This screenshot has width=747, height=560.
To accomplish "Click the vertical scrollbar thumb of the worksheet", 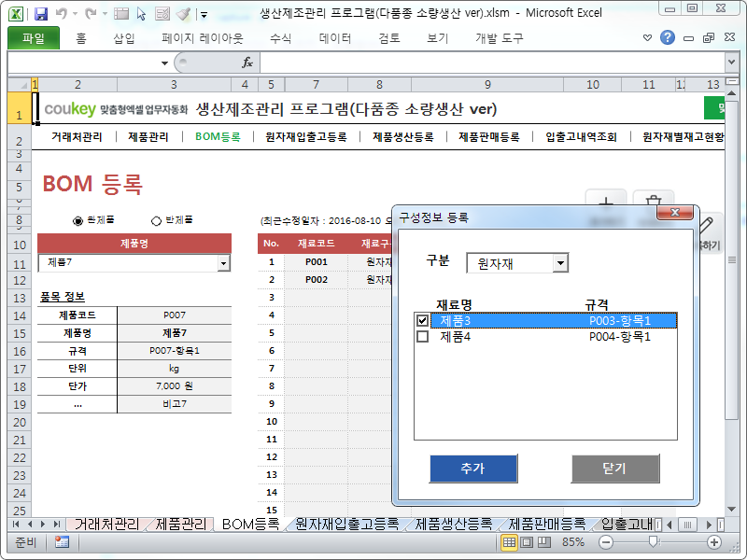I will pyautogui.click(x=732, y=260).
